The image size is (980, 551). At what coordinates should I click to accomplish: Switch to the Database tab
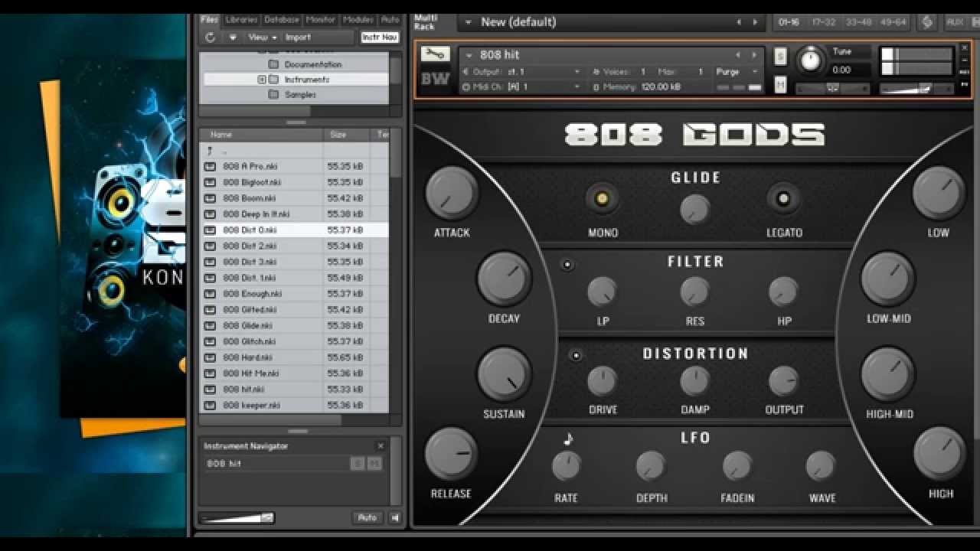coord(282,19)
